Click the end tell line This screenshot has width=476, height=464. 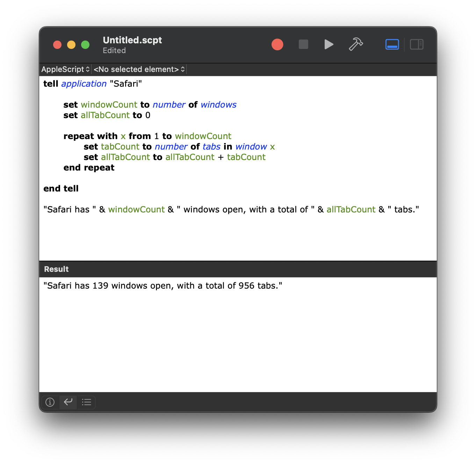tap(61, 189)
